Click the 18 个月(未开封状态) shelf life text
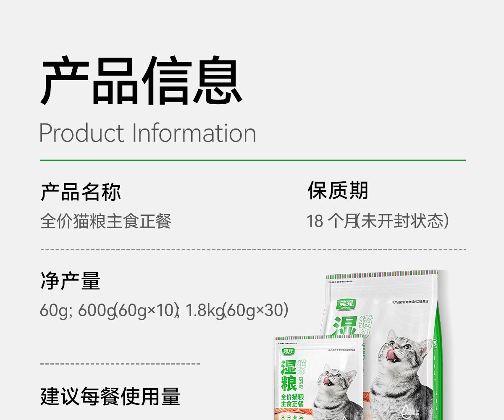This screenshot has width=504, height=420. click(x=378, y=220)
